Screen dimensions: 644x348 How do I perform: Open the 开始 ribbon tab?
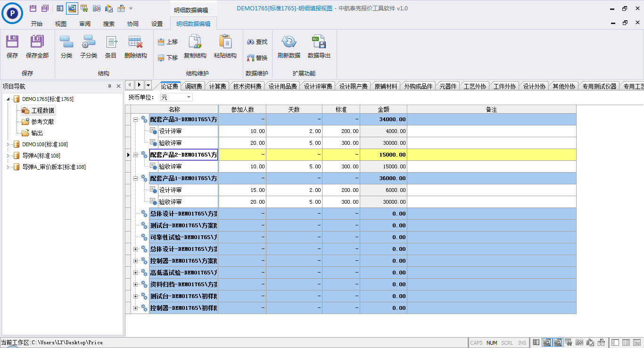37,24
